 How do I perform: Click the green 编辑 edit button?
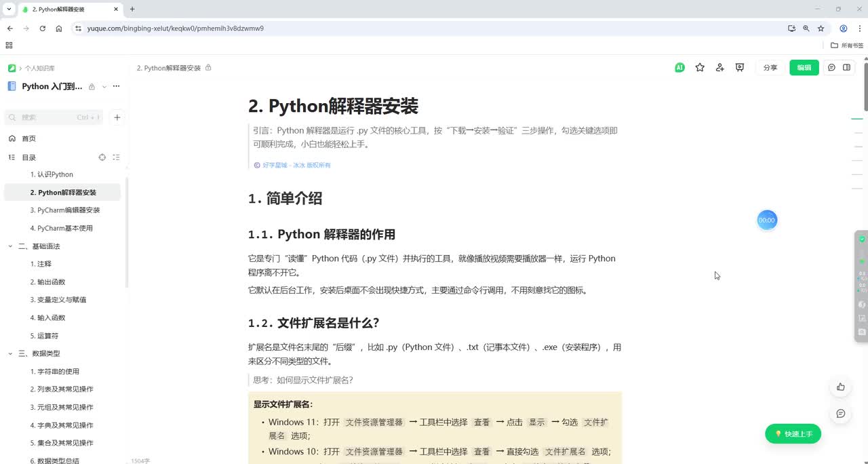(804, 68)
